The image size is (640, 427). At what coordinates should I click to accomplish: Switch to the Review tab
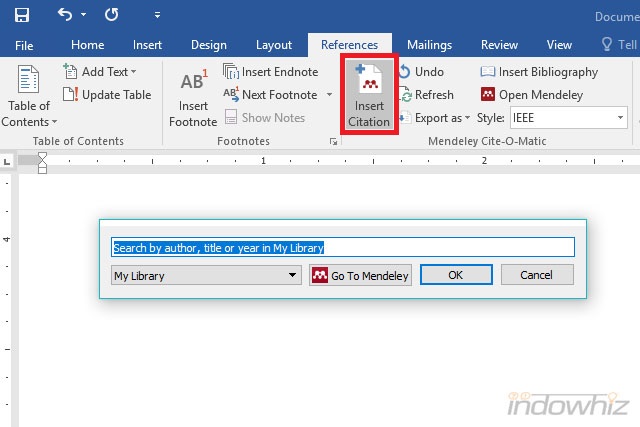click(499, 45)
